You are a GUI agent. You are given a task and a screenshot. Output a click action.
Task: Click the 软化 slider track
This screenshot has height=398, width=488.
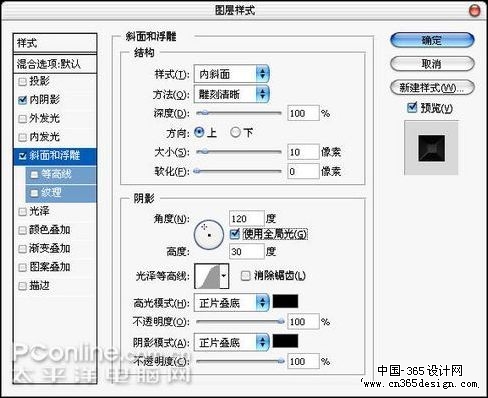click(x=239, y=171)
